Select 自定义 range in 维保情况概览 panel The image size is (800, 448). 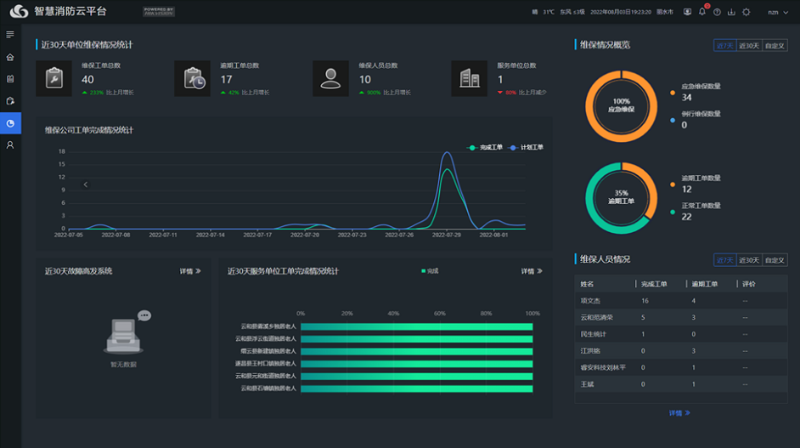774,45
